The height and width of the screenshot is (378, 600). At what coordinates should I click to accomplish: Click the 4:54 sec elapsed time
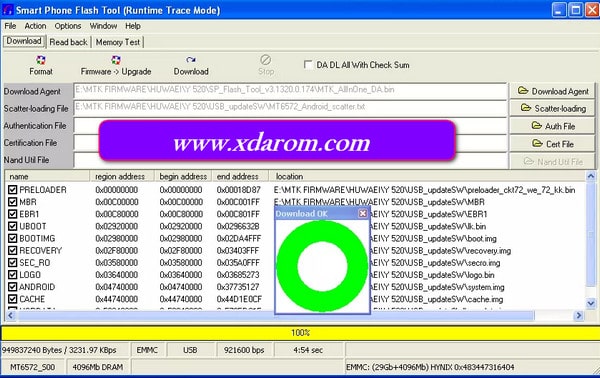tap(308, 350)
